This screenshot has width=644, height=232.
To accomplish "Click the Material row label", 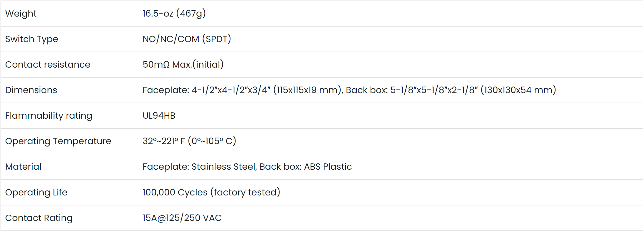I will pos(23,167).
